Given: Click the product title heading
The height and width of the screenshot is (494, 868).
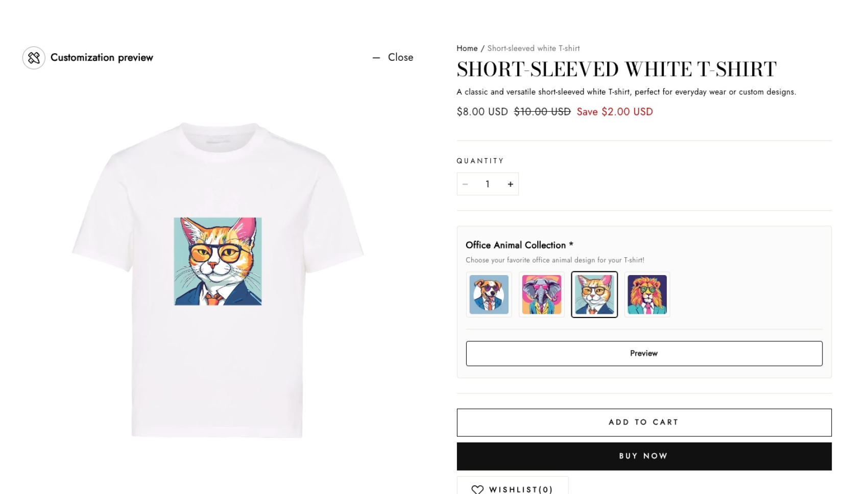Looking at the screenshot, I should point(616,69).
